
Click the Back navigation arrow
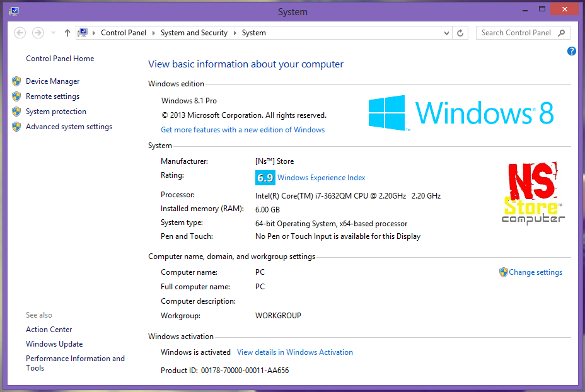click(x=20, y=33)
